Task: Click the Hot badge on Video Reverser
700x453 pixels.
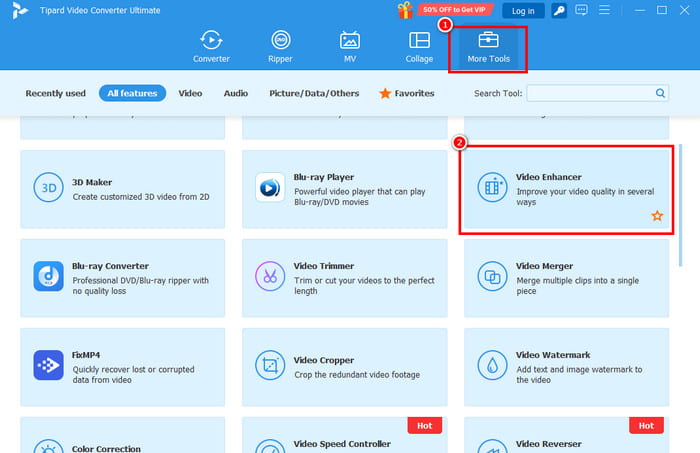Action: coord(646,425)
